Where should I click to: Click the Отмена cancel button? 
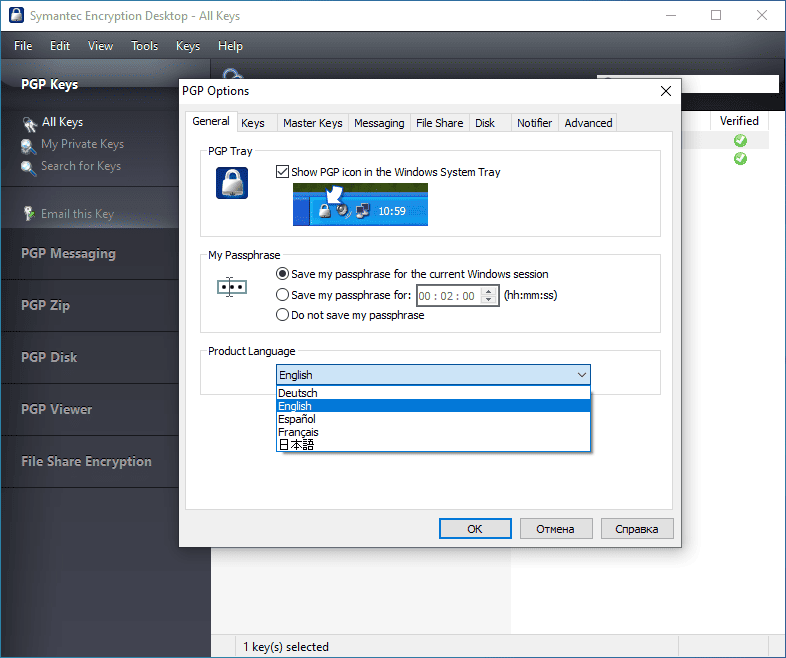(556, 529)
